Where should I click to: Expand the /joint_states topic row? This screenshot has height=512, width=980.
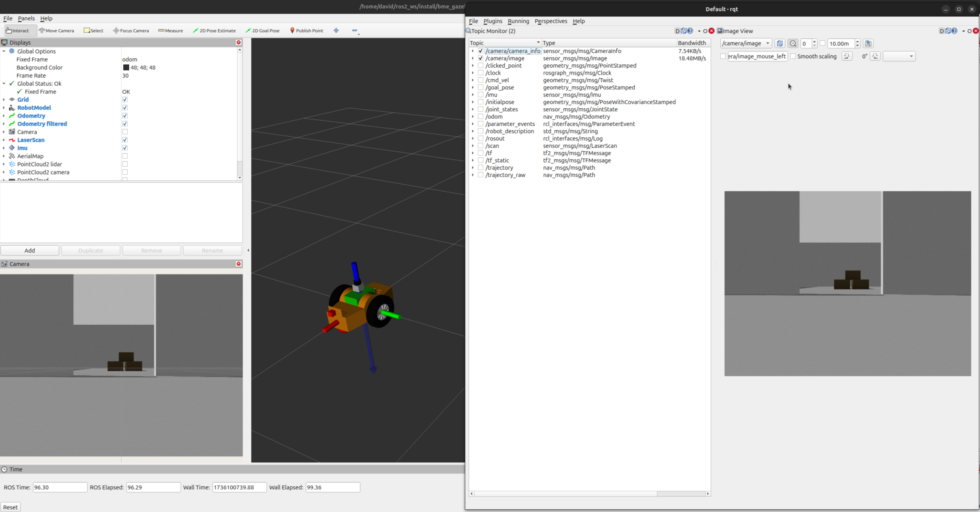tap(473, 109)
